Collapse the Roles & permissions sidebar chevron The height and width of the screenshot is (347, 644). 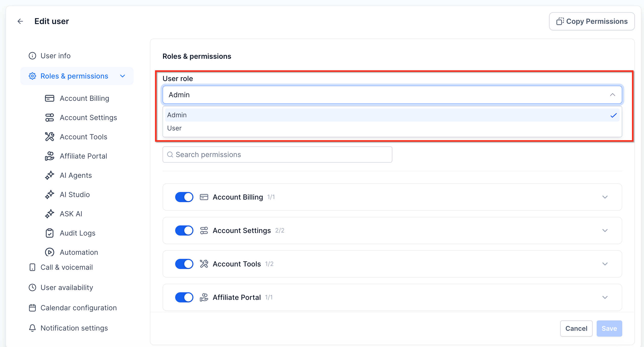coord(123,76)
